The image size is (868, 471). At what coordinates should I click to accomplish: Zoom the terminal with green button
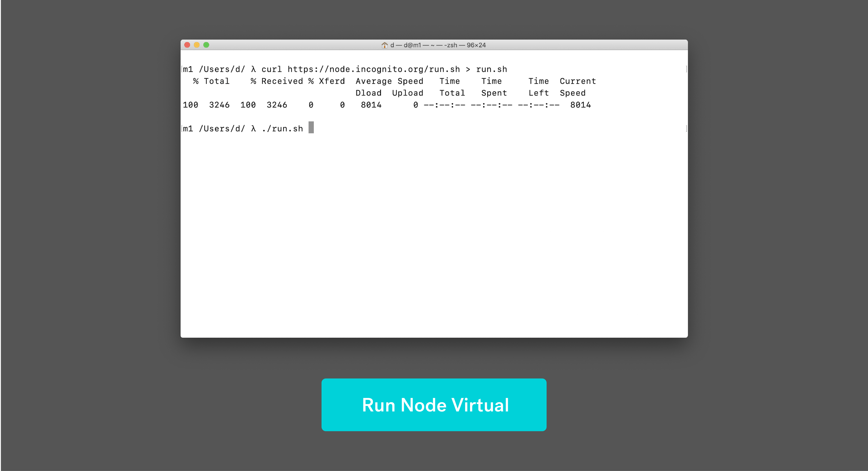pyautogui.click(x=206, y=45)
